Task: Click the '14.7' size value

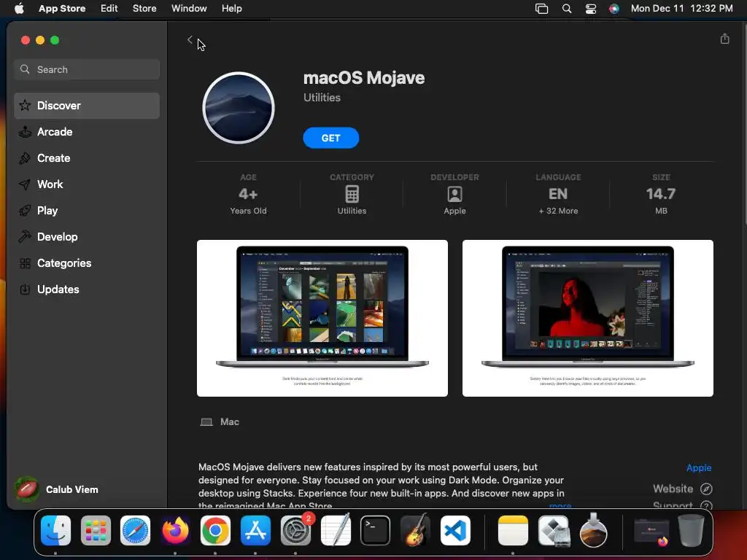Action: point(661,194)
